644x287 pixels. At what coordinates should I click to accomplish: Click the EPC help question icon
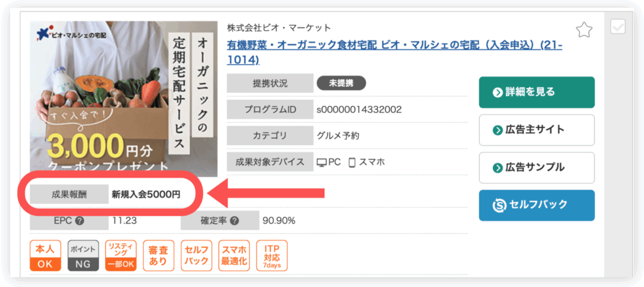tap(80, 220)
